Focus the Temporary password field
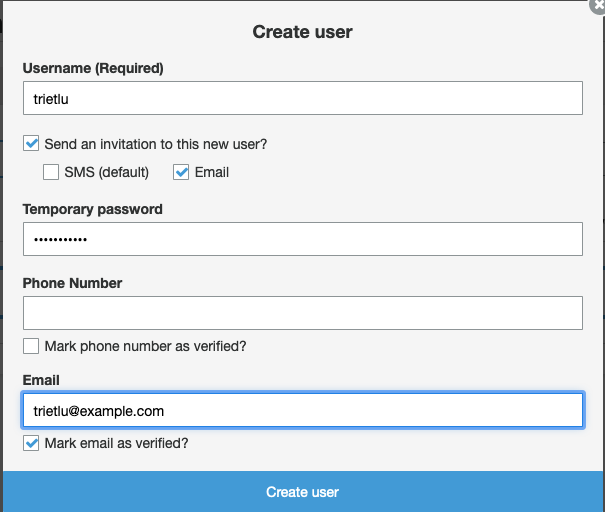Viewport: 605px width, 512px height. click(302, 239)
